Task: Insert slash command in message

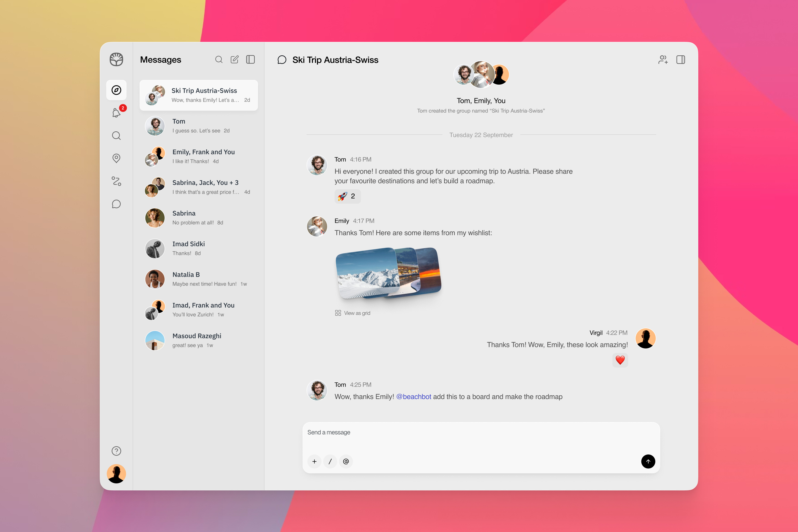Action: [x=330, y=461]
